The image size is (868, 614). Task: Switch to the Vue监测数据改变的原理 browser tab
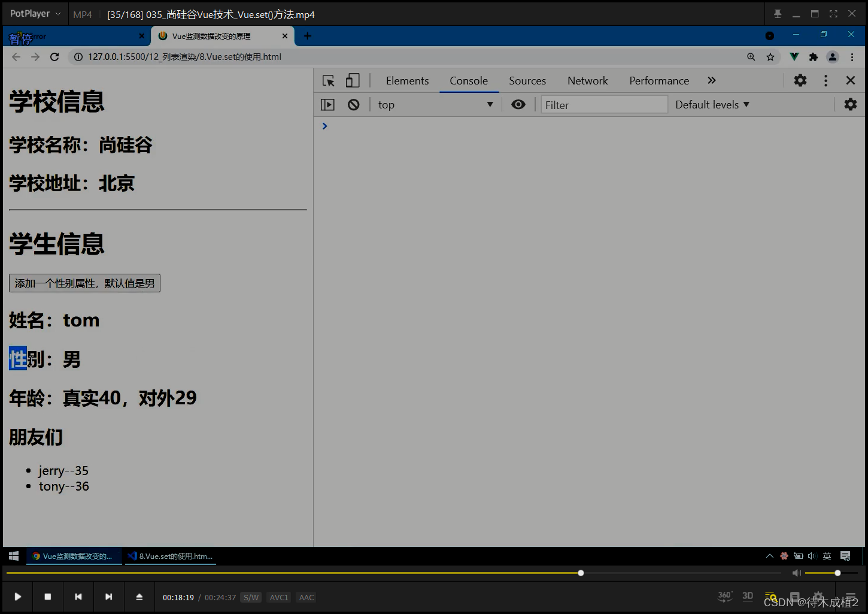(221, 36)
